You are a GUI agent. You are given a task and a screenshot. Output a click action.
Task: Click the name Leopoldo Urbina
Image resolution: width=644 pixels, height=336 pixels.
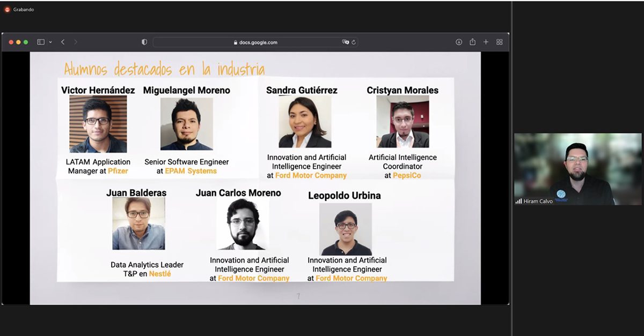coord(344,196)
